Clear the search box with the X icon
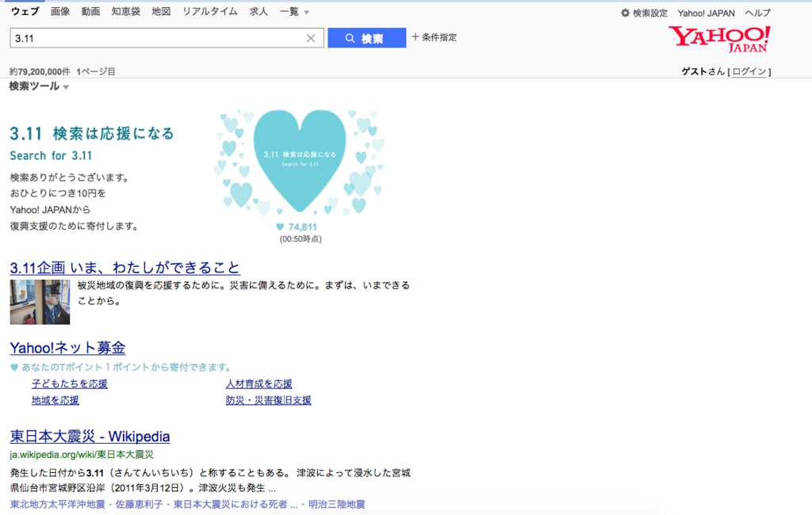812x515 pixels. pos(311,38)
